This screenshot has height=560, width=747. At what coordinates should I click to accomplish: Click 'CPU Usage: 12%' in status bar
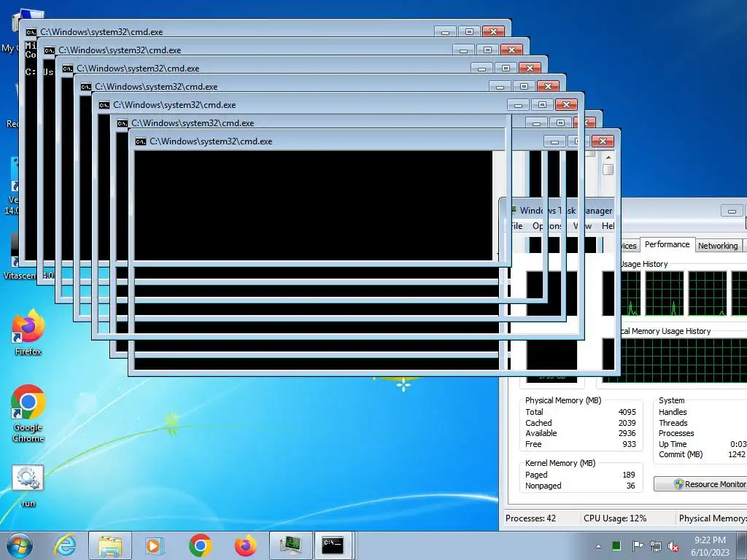614,518
